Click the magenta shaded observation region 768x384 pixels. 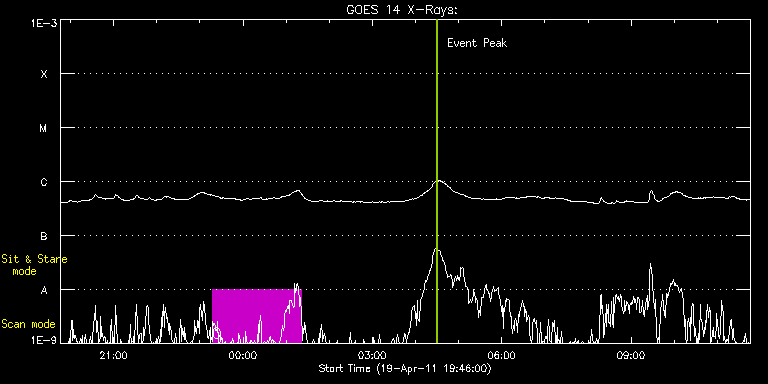pos(257,316)
